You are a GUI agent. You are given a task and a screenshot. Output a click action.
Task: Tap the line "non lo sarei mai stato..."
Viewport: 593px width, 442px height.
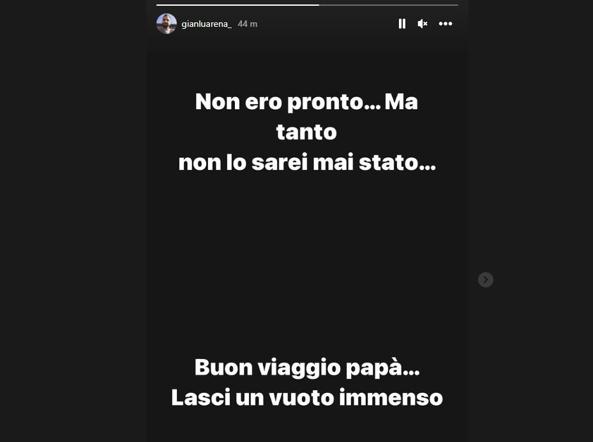pos(307,163)
